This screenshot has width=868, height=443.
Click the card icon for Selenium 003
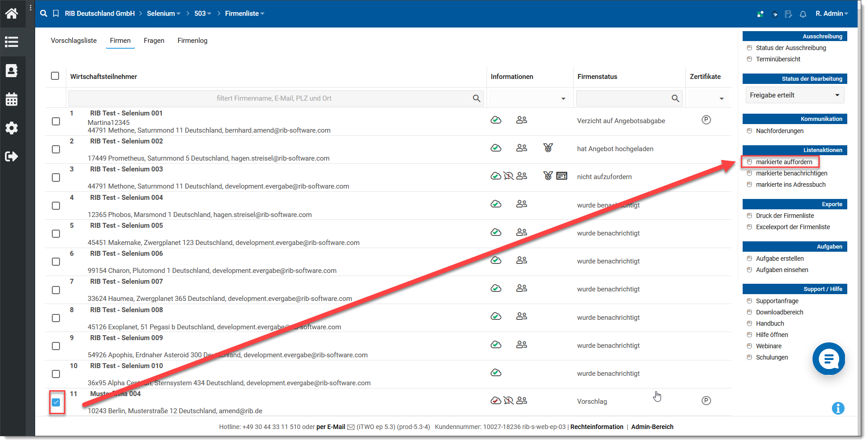tap(562, 176)
